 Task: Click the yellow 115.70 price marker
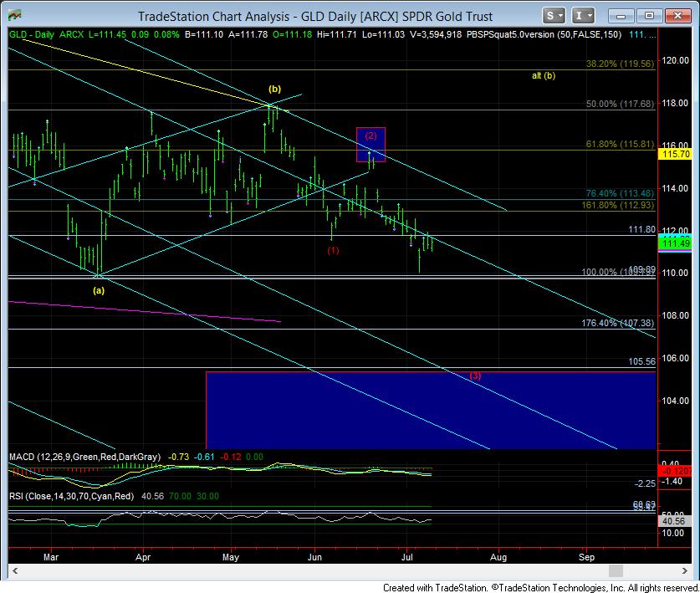[676, 154]
